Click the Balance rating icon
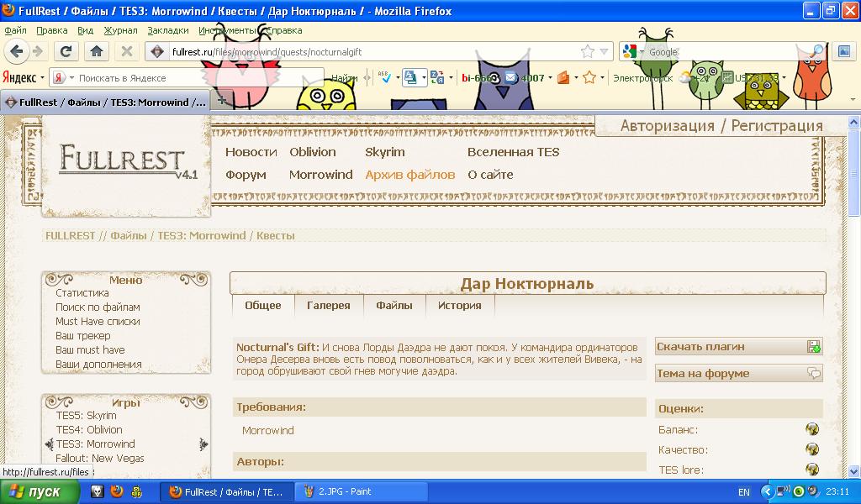Viewport: 861px width, 504px height. [x=811, y=428]
